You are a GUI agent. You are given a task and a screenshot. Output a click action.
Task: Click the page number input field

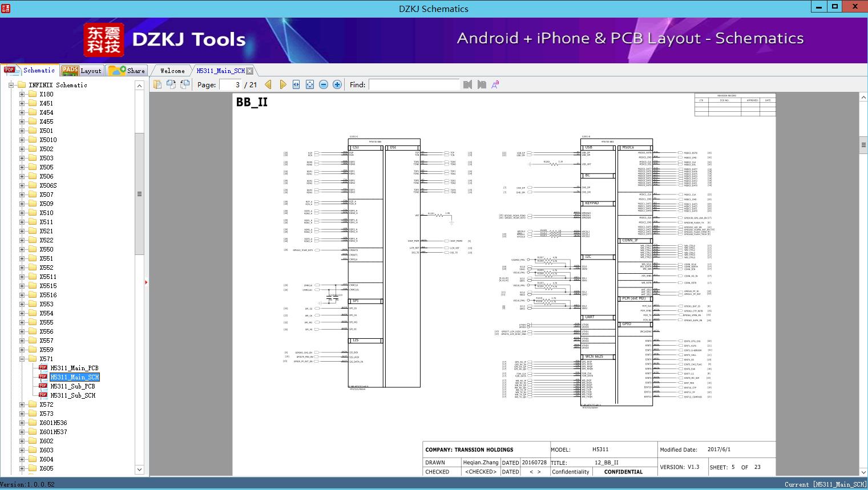[230, 84]
